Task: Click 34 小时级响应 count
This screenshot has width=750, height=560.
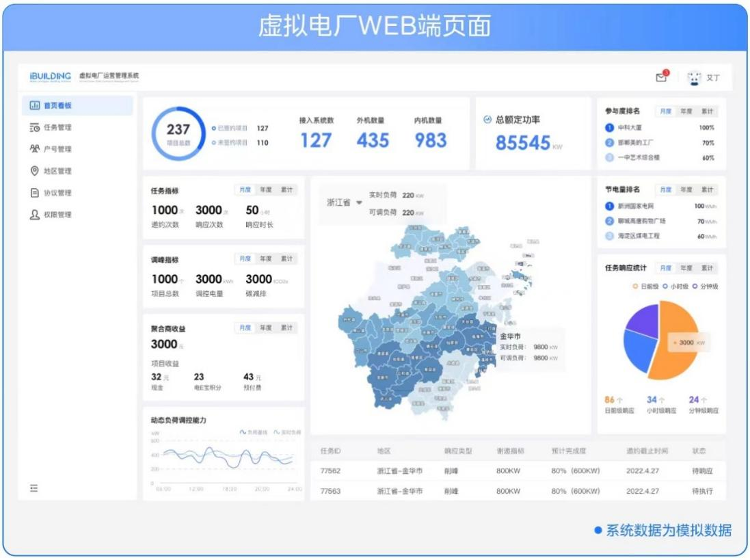Action: tap(652, 399)
